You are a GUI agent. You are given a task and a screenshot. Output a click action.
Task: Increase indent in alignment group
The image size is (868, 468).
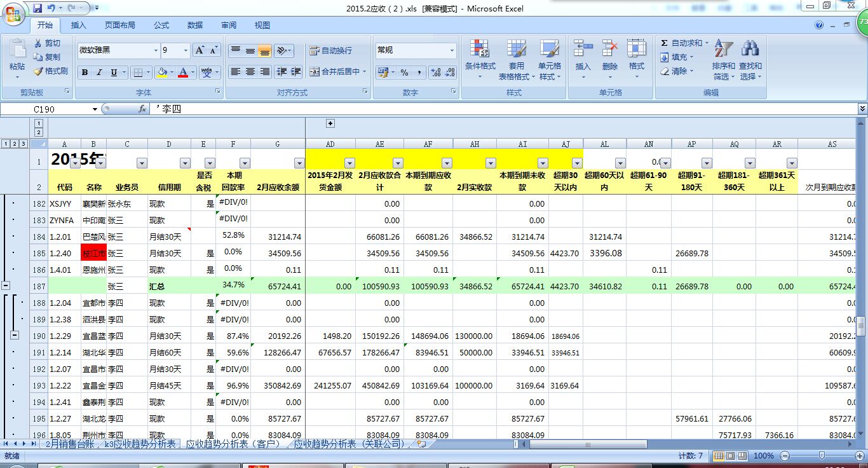[295, 72]
